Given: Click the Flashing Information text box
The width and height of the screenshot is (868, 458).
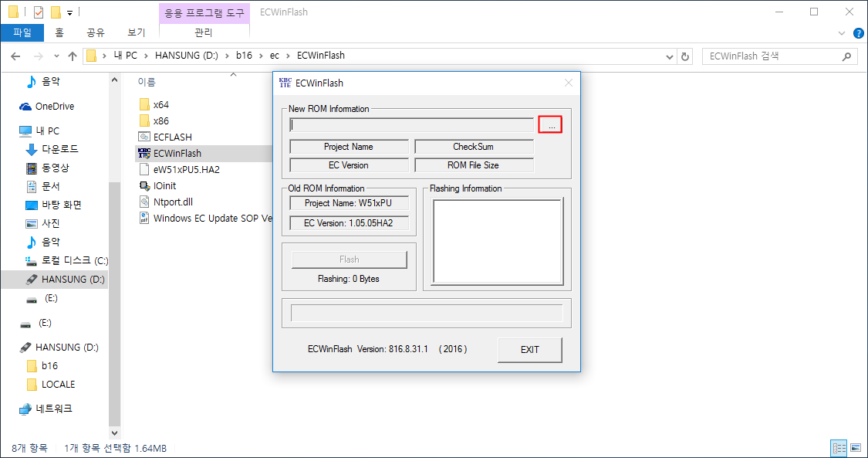Looking at the screenshot, I should pyautogui.click(x=498, y=242).
